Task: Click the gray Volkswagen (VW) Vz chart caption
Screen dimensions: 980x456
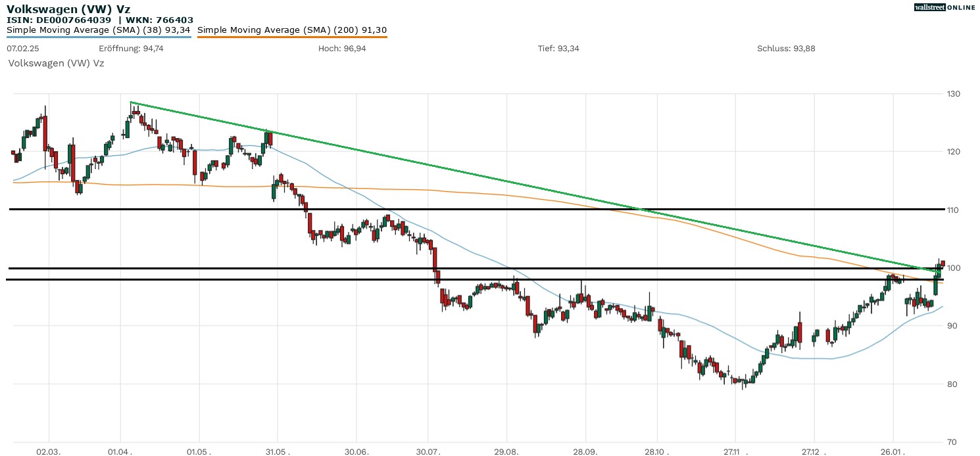Action: 55,63
